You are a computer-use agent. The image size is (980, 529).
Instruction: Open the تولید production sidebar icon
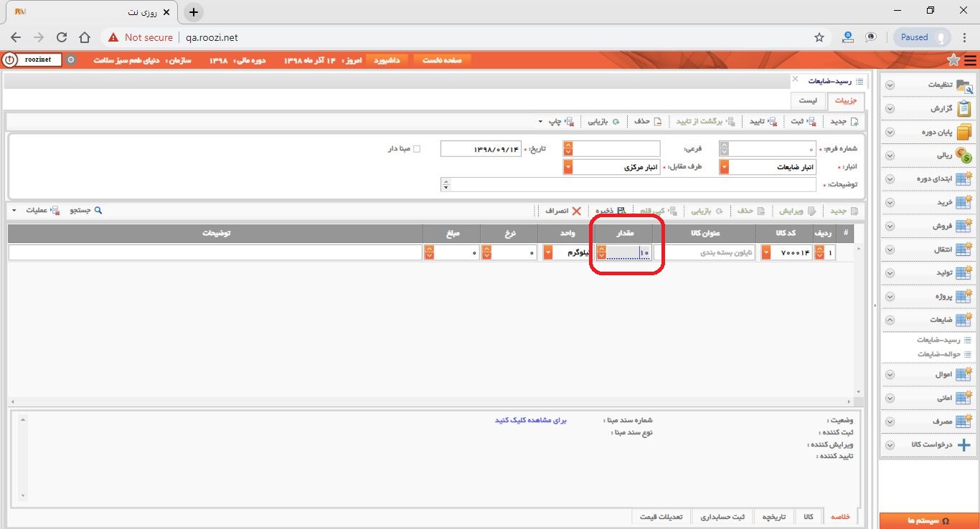(964, 273)
